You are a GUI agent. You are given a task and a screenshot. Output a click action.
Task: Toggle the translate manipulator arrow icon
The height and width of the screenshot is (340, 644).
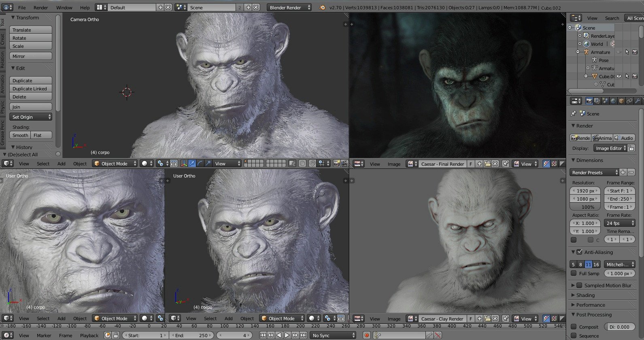coord(192,163)
